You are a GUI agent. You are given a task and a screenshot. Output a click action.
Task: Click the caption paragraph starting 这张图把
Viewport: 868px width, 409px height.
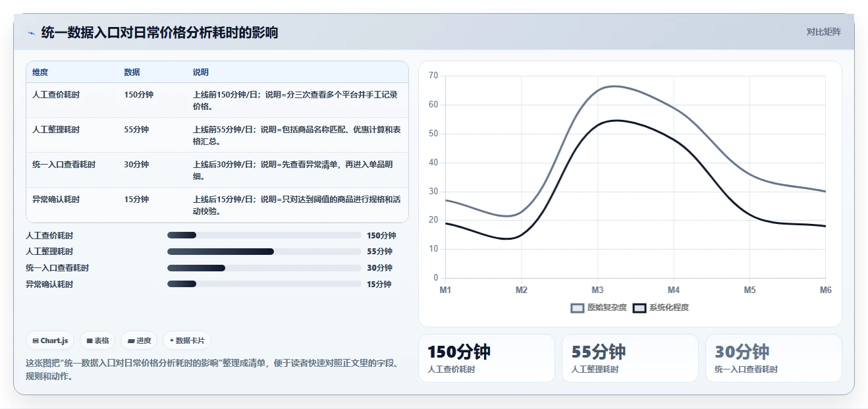[211, 370]
